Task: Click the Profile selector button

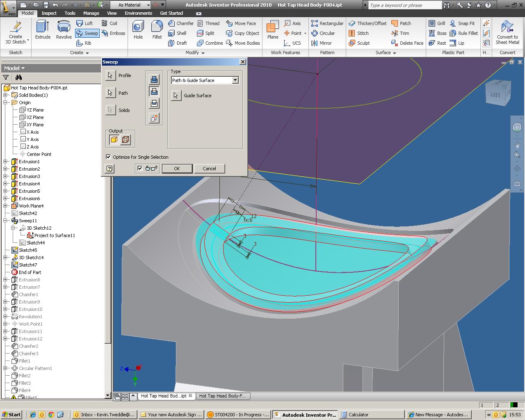Action: click(110, 75)
